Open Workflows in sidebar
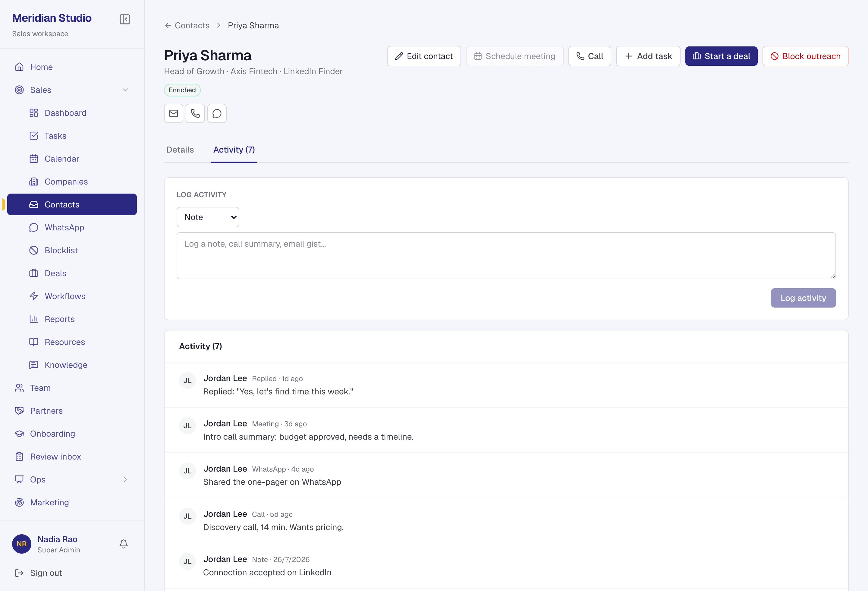Screen dimensions: 868x591 point(72,296)
